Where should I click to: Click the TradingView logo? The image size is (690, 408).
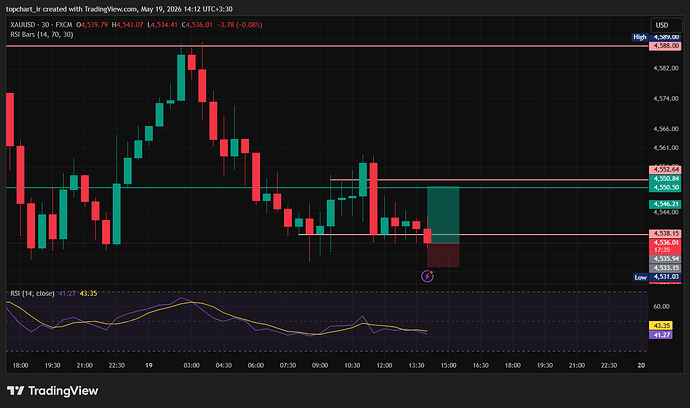coord(52,390)
